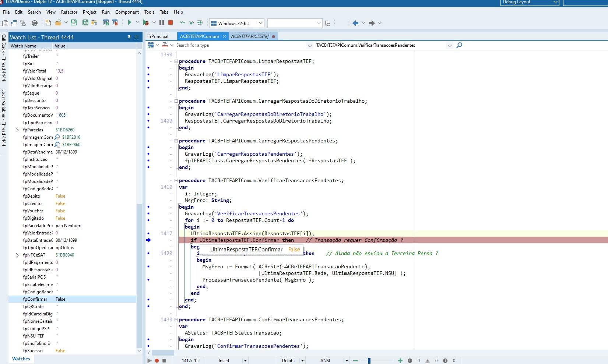Image resolution: width=608 pixels, height=364 pixels.
Task: Click the green Run button in toolbar
Action: [x=129, y=23]
